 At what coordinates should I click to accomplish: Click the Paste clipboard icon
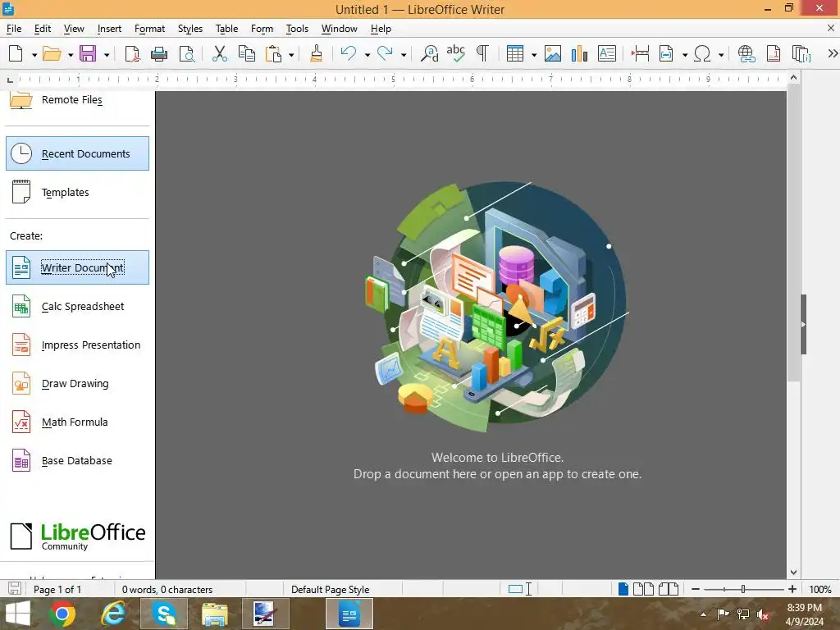[274, 53]
